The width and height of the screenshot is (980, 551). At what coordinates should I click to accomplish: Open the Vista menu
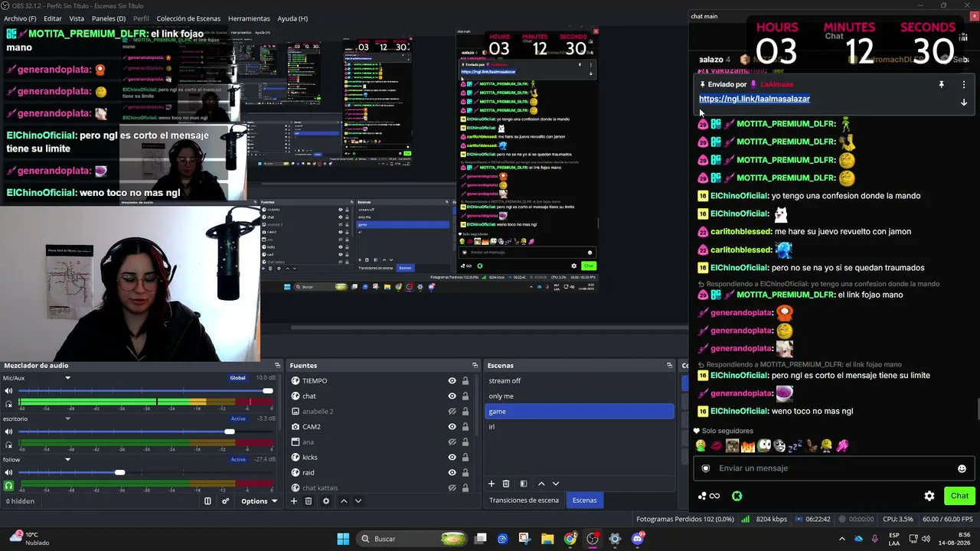pos(77,18)
